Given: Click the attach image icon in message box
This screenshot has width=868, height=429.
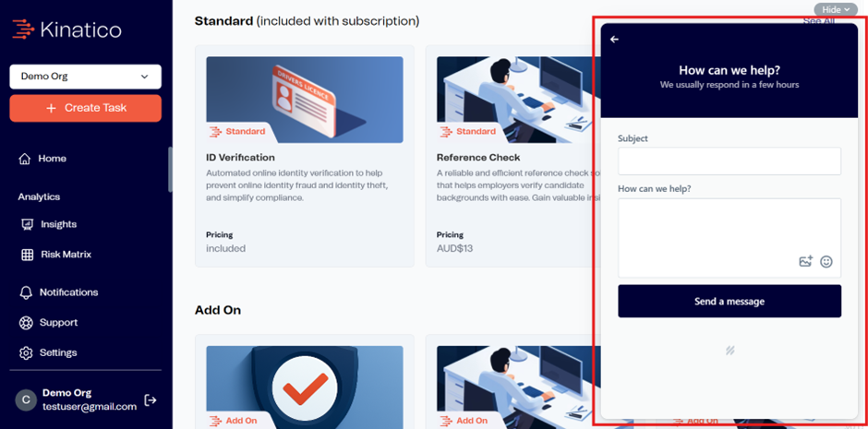Looking at the screenshot, I should pos(805,261).
